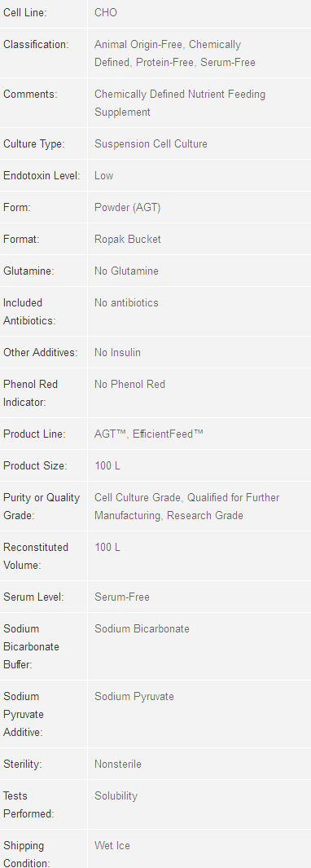The image size is (311, 868).
Task: Click the Ropak Bucket format value
Action: coord(128,239)
